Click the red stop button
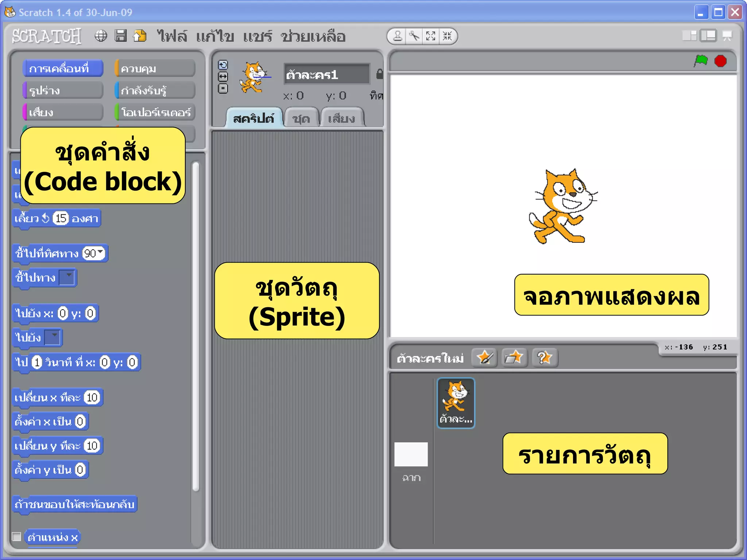 point(720,61)
